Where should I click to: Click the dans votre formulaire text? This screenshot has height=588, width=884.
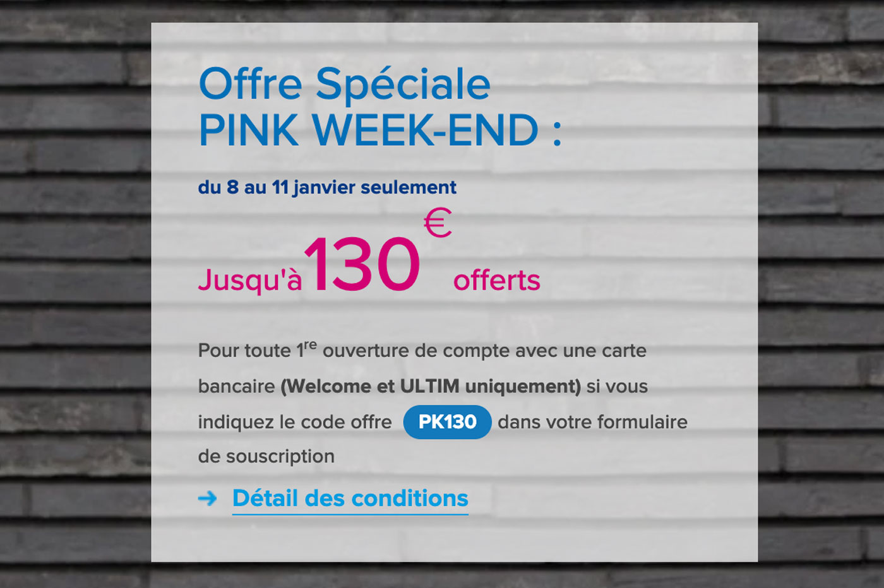point(592,422)
